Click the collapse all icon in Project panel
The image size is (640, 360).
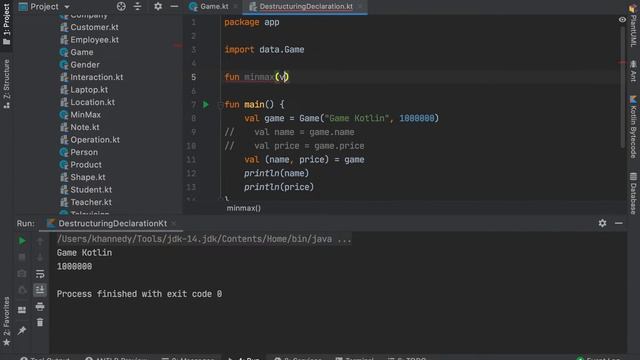click(138, 7)
